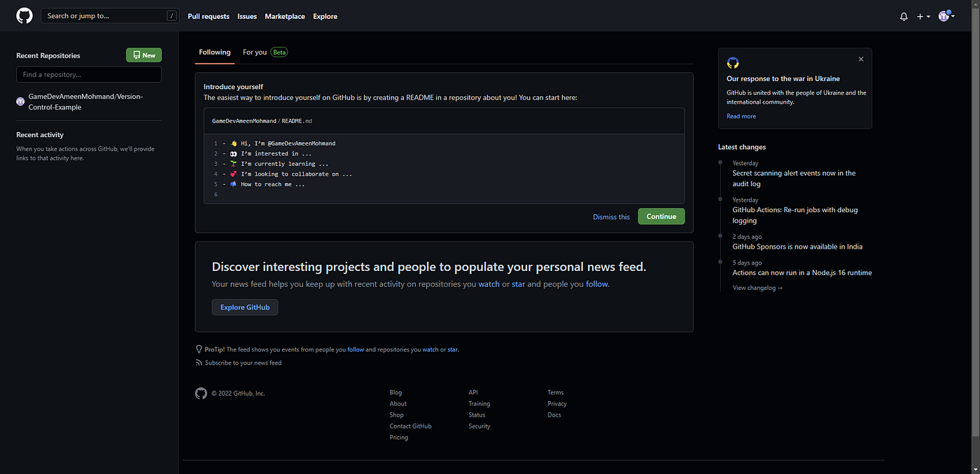Follow the star link in ProTip text
This screenshot has width=980, height=474.
453,349
